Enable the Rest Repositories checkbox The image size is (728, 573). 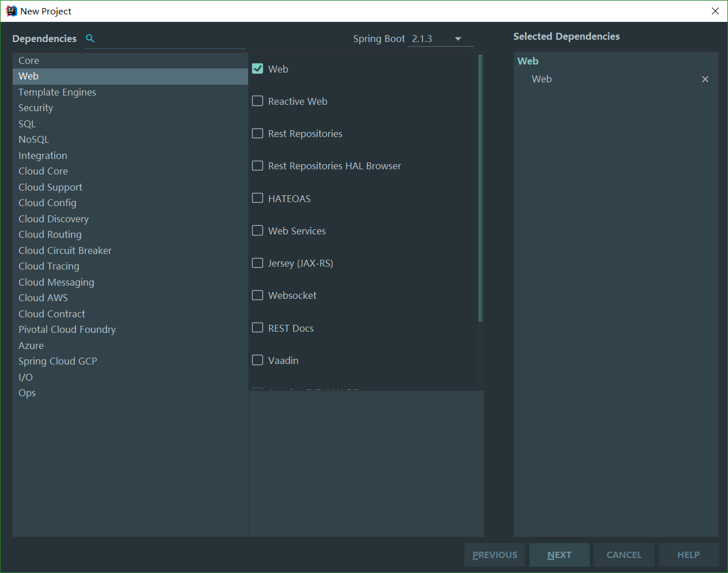pos(258,134)
